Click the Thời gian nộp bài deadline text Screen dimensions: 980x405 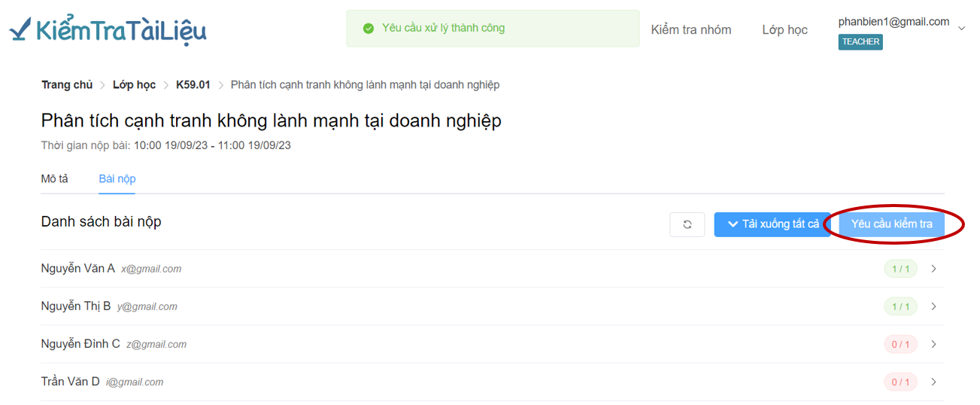[x=166, y=145]
